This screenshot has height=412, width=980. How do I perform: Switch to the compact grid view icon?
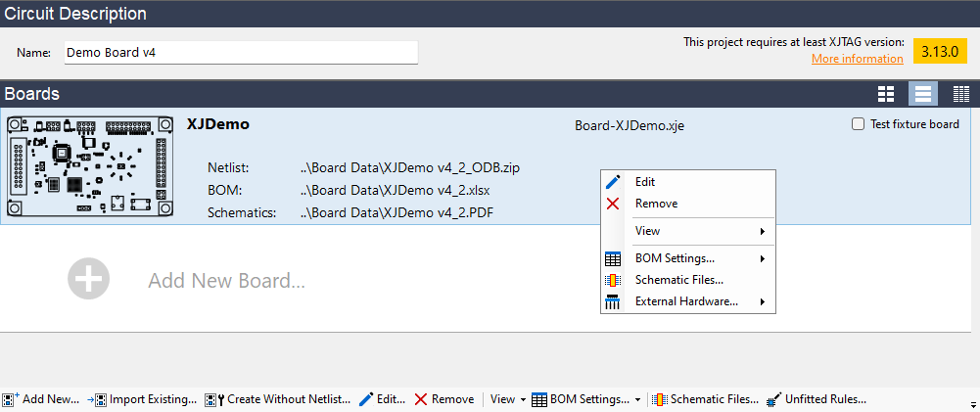pos(960,94)
